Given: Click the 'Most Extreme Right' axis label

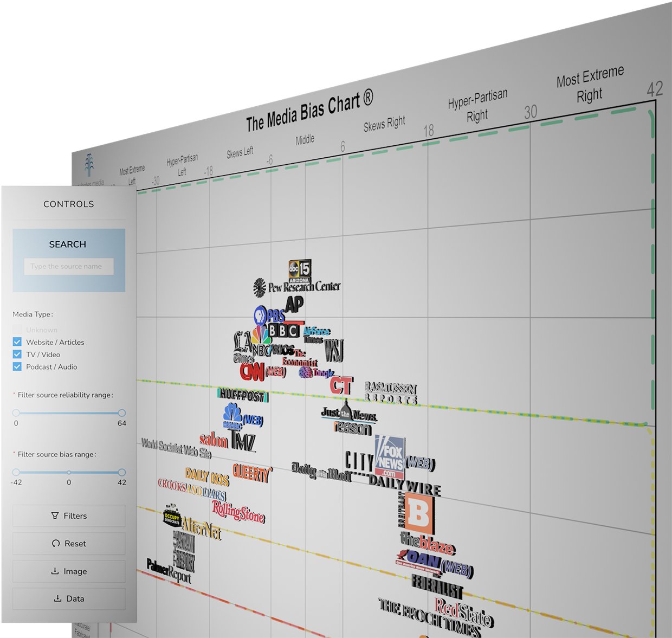Looking at the screenshot, I should 590,84.
